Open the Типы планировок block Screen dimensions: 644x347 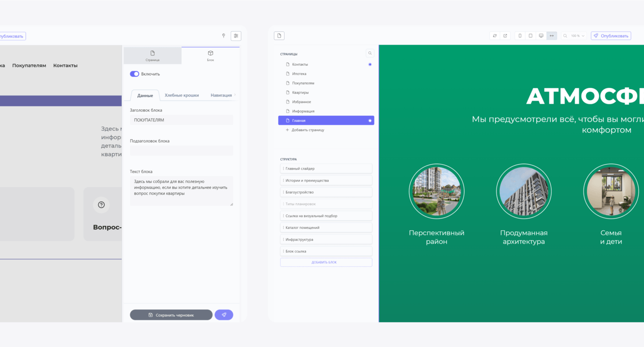[326, 204]
